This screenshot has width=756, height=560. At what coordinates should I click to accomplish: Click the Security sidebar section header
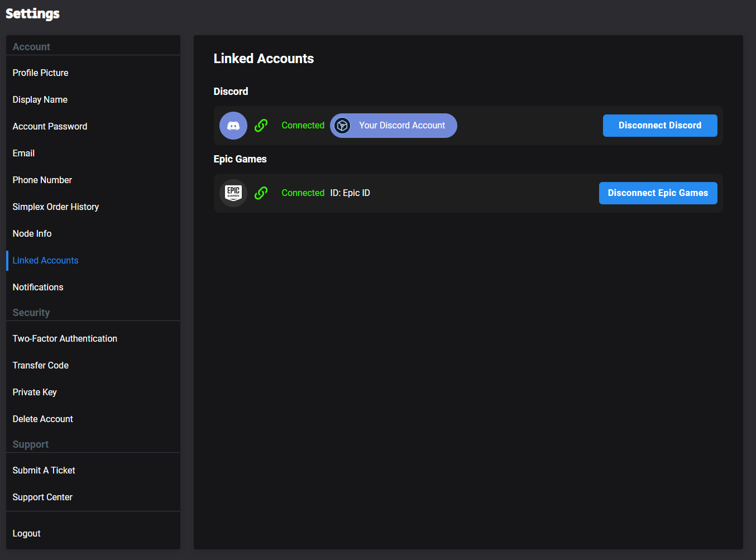(31, 313)
